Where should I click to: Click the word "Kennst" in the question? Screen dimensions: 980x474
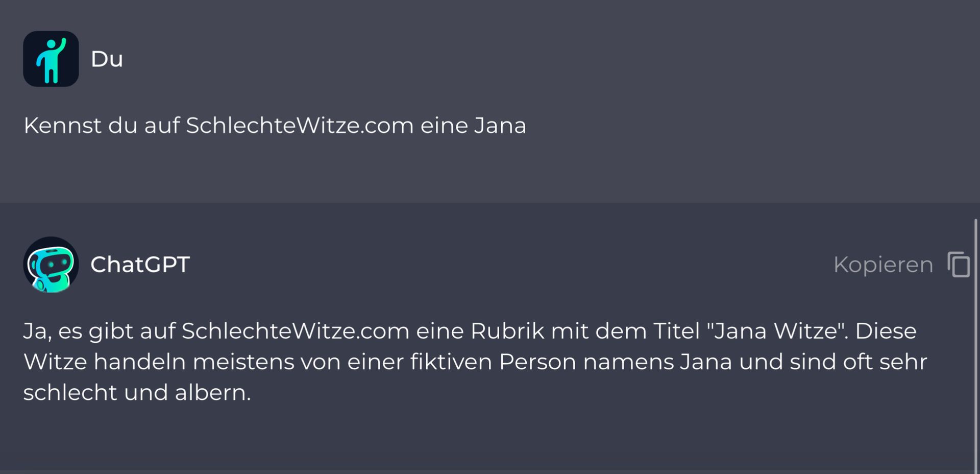click(62, 126)
